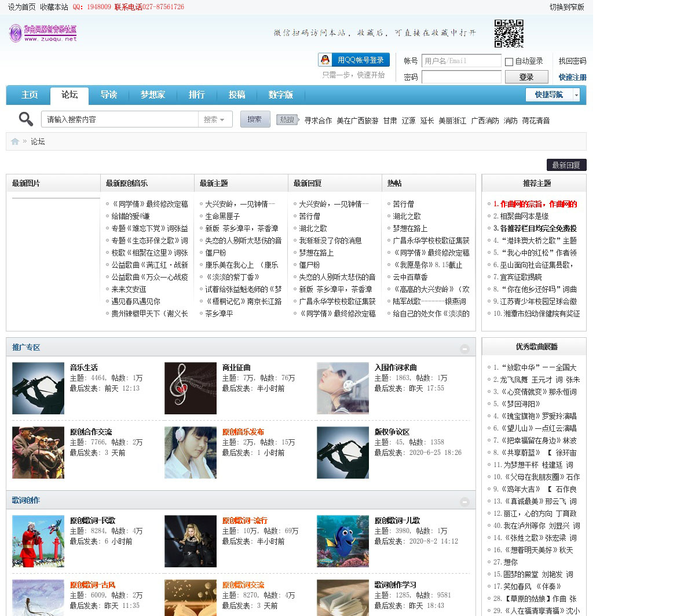The width and height of the screenshot is (695, 616).
Task: Open 音乐生活 saxophone forum icon
Action: pyautogui.click(x=38, y=388)
